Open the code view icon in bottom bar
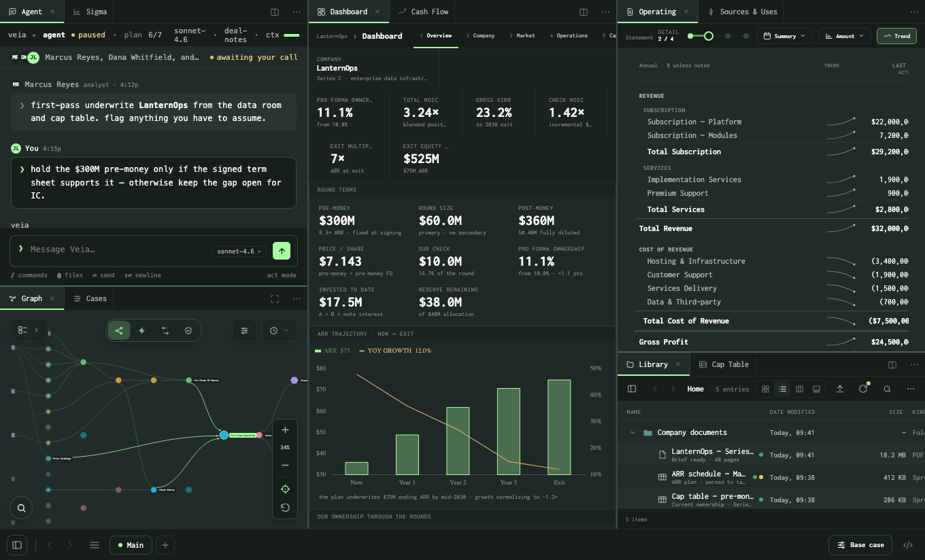The image size is (925, 560). (907, 544)
